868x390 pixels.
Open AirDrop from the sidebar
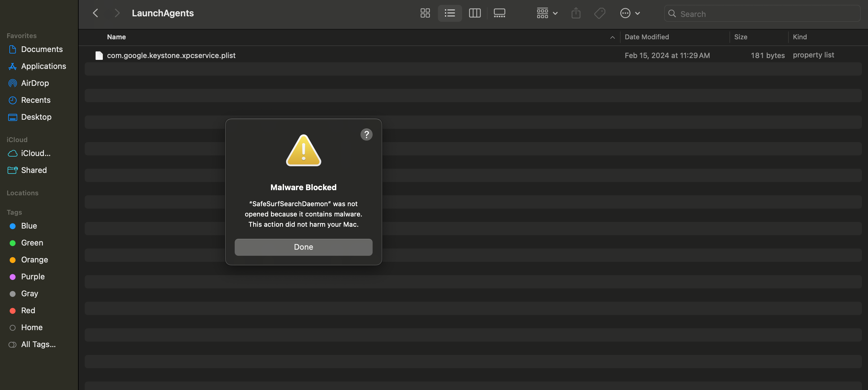tap(35, 83)
